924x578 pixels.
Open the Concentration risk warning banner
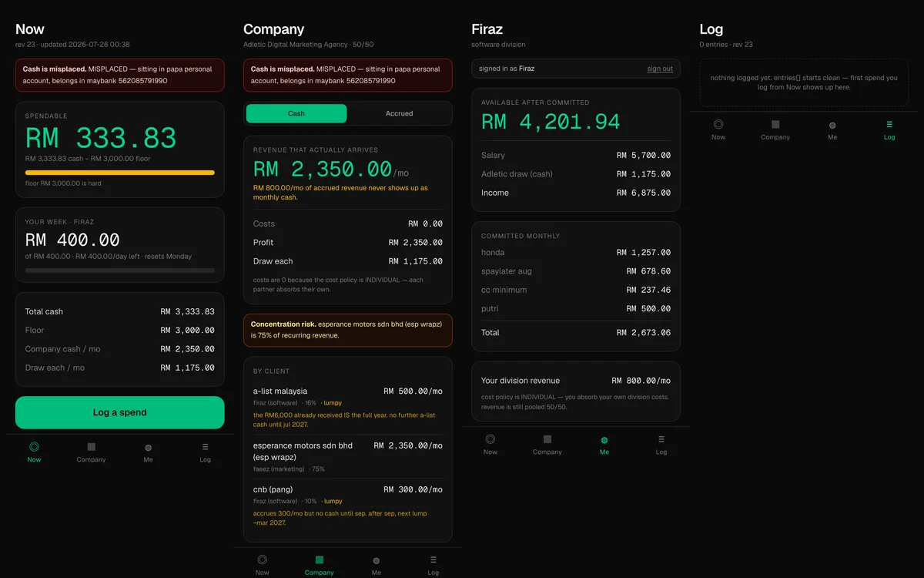point(348,330)
